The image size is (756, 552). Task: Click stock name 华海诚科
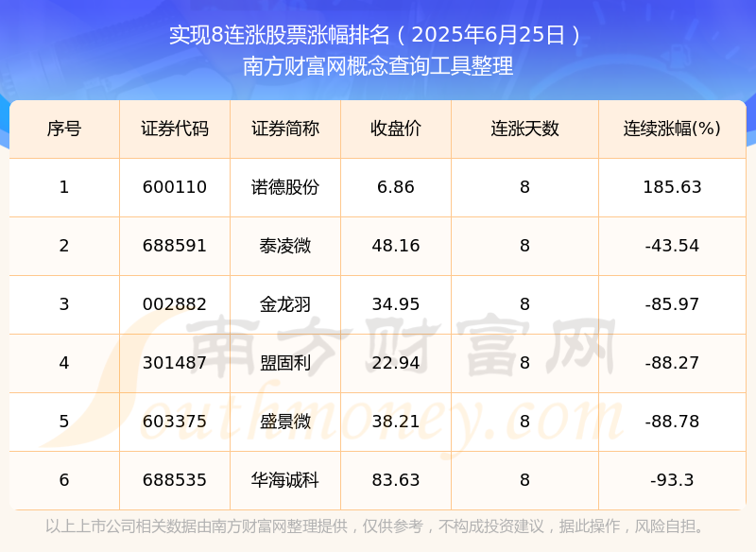point(285,480)
